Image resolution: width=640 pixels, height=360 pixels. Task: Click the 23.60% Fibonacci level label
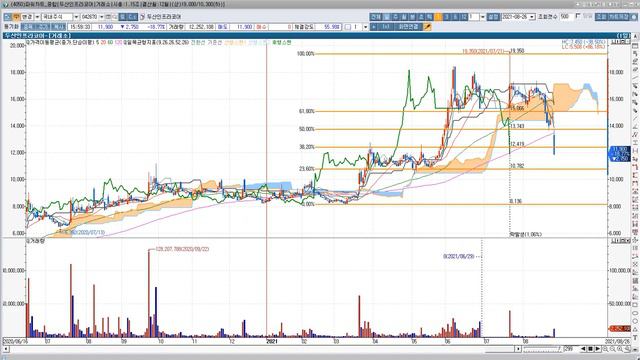click(307, 169)
